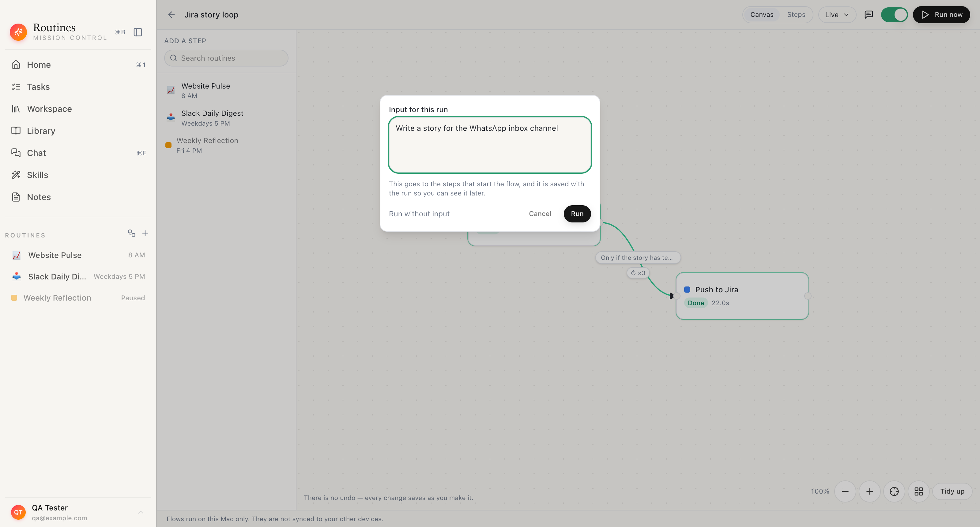
Task: Click the Home house icon
Action: click(16, 65)
